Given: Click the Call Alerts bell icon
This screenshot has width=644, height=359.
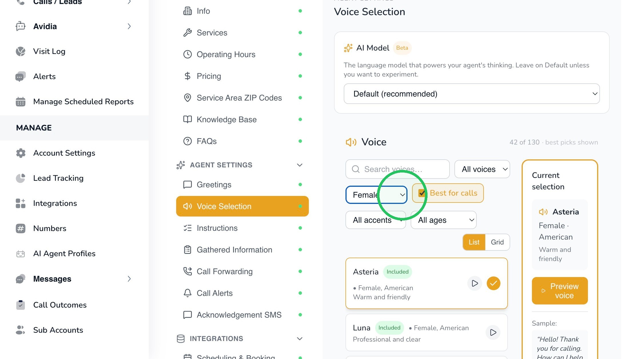Looking at the screenshot, I should [187, 293].
